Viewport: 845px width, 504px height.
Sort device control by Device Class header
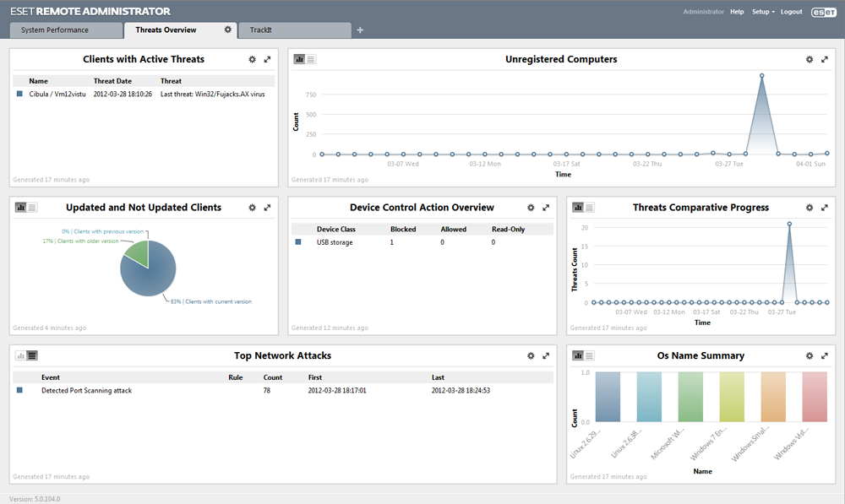[x=336, y=230]
